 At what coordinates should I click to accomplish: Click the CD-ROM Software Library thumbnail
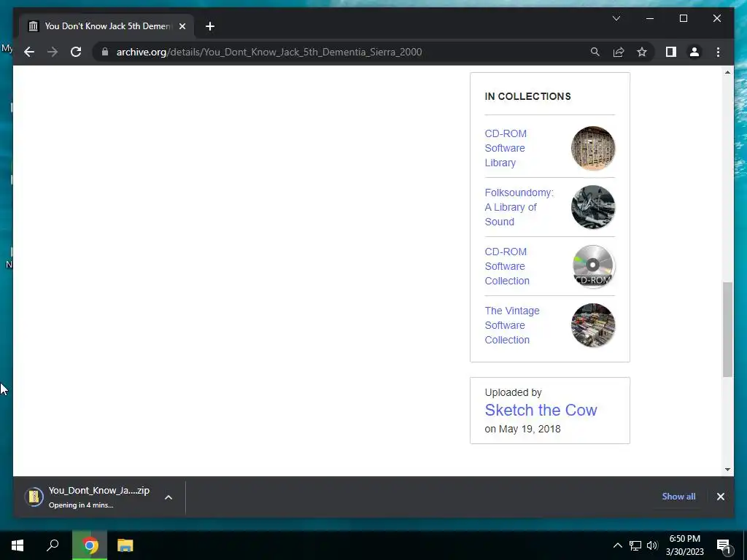(x=593, y=148)
